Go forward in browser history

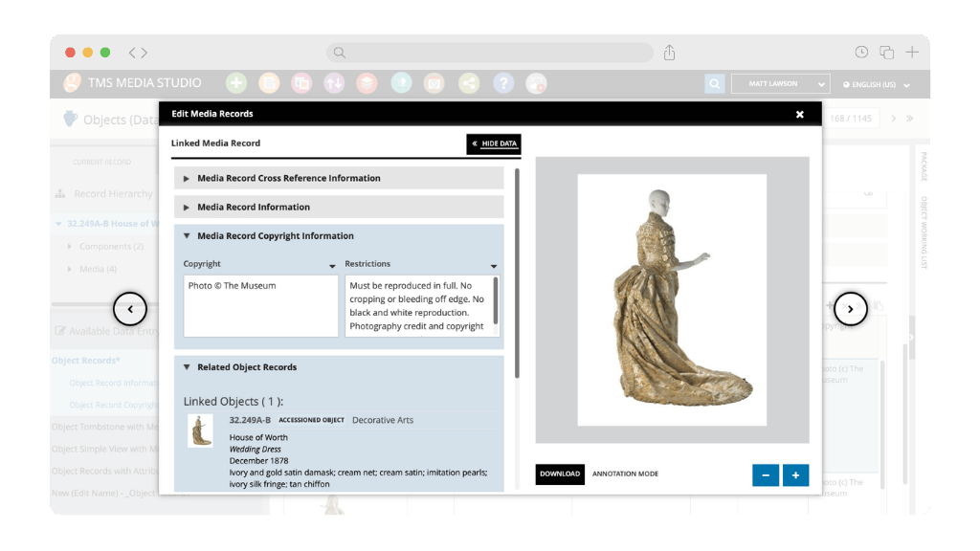(145, 53)
